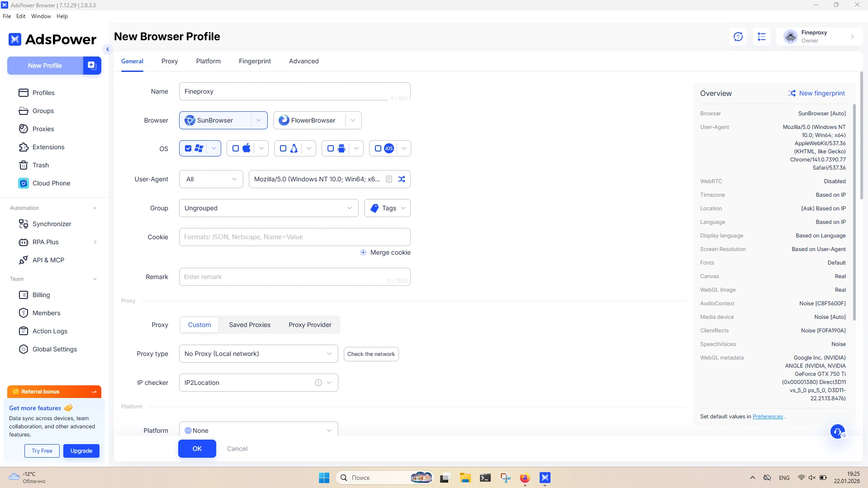Click the Try Free button

42,451
